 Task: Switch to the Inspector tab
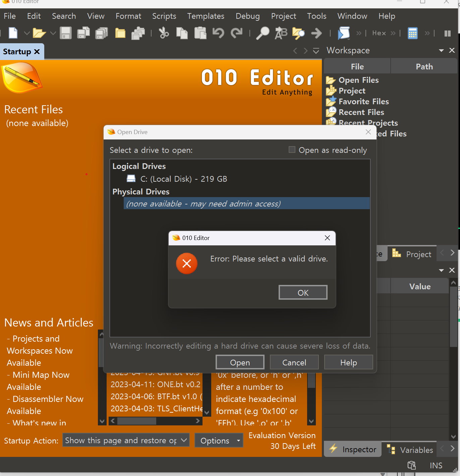coord(353,449)
